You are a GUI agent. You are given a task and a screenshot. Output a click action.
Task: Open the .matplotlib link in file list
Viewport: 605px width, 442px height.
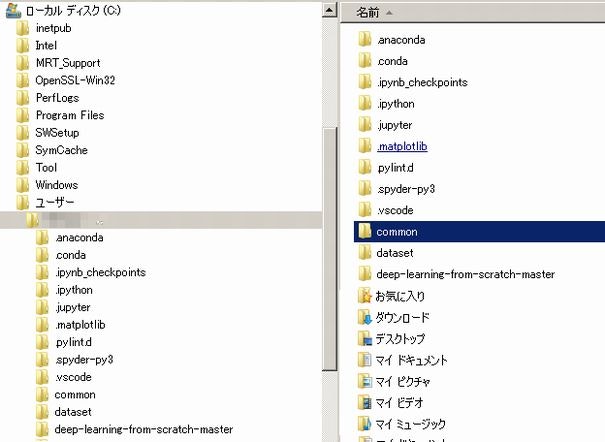tap(402, 147)
